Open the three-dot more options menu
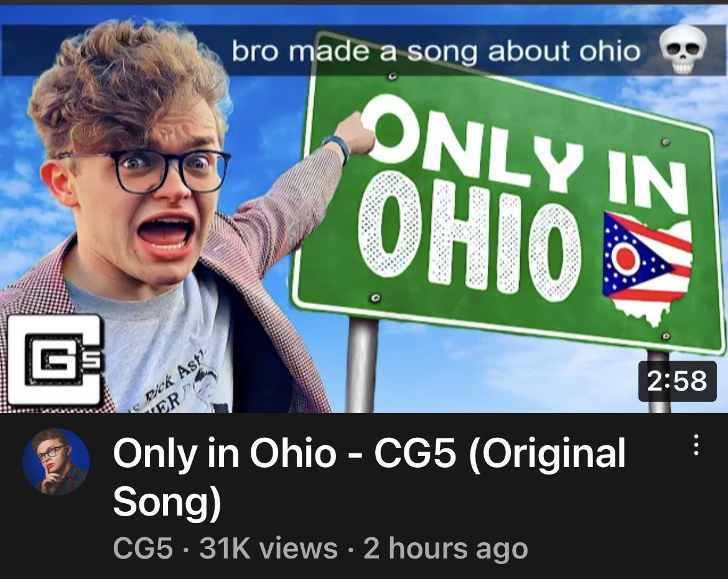728x579 pixels. [696, 445]
